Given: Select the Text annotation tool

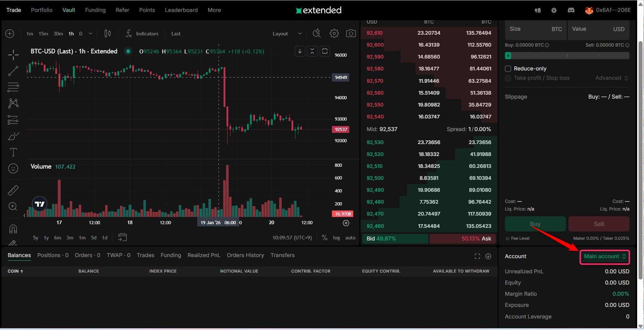Looking at the screenshot, I should pos(13,152).
